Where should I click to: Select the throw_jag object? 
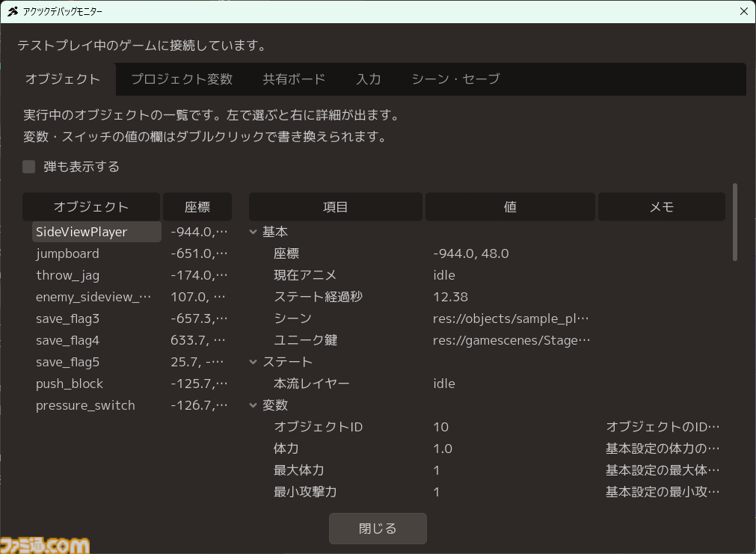pyautogui.click(x=67, y=275)
